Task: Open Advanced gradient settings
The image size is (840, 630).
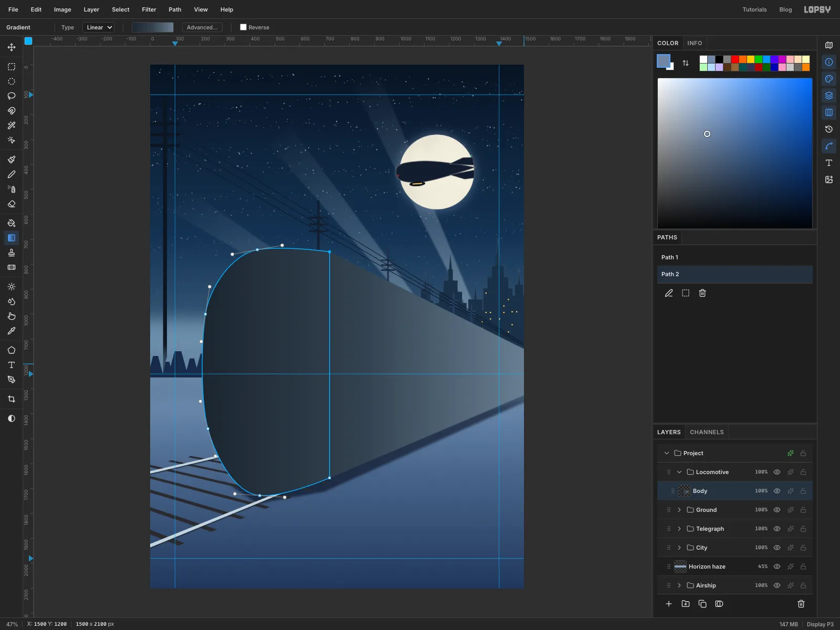Action: [x=202, y=27]
